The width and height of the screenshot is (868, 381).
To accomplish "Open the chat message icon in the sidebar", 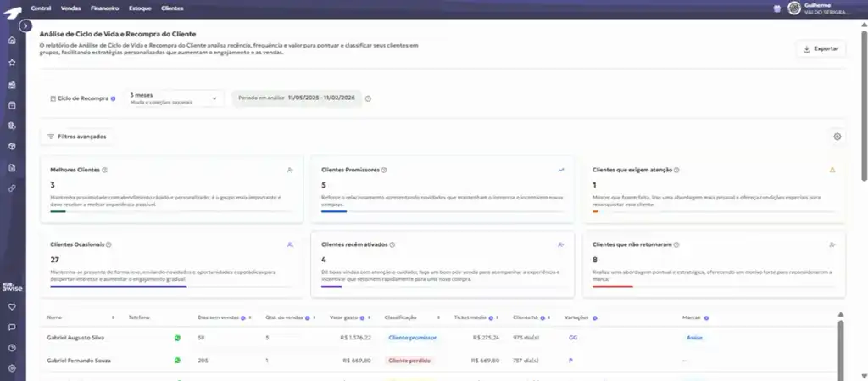I will [x=12, y=328].
